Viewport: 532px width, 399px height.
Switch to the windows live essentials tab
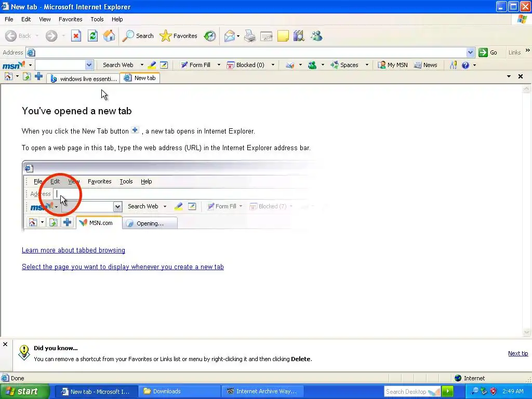point(83,78)
